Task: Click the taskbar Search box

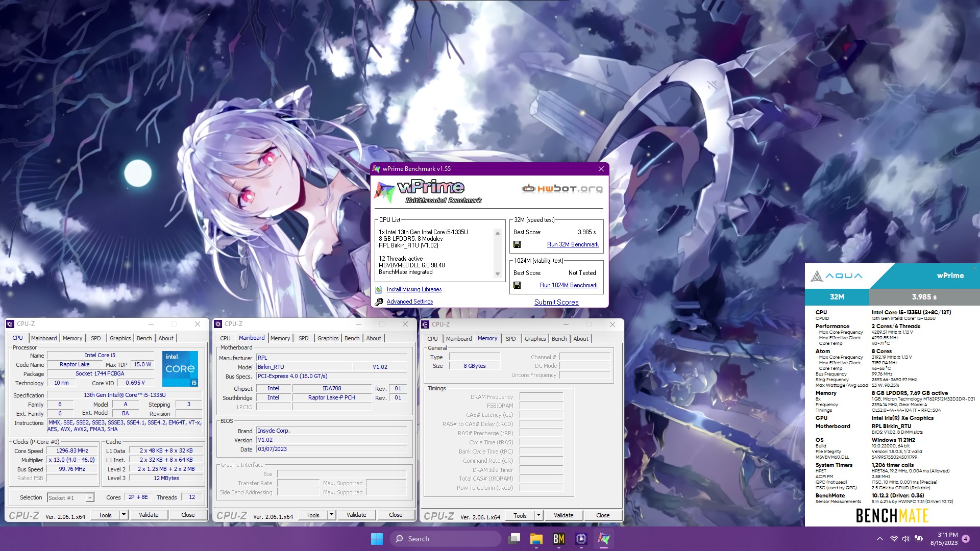Action: pos(446,539)
